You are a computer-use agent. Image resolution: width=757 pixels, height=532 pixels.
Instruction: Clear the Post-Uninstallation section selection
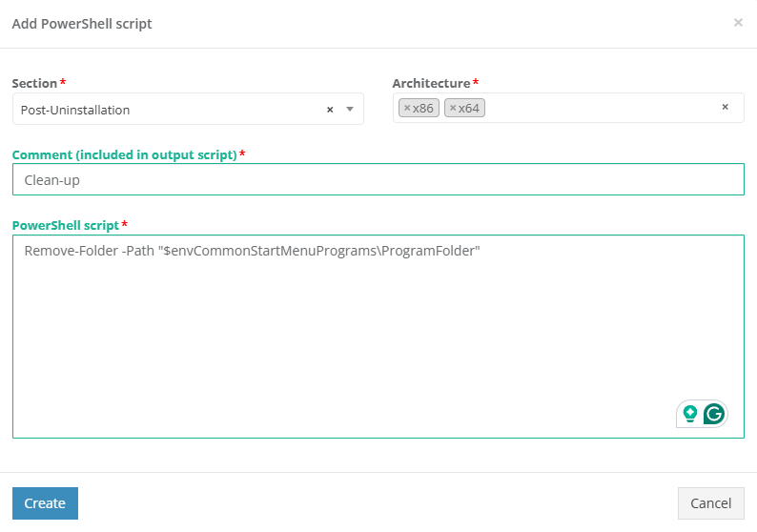330,110
